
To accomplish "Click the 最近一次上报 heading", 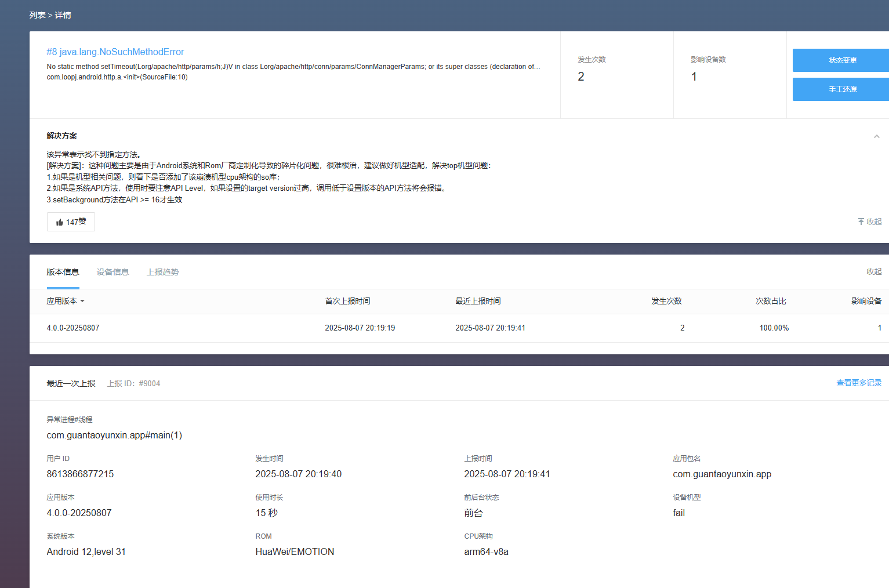I will coord(71,383).
